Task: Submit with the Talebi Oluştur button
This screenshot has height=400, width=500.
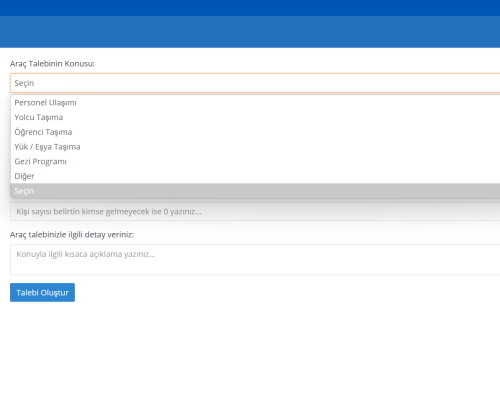Action: click(42, 292)
